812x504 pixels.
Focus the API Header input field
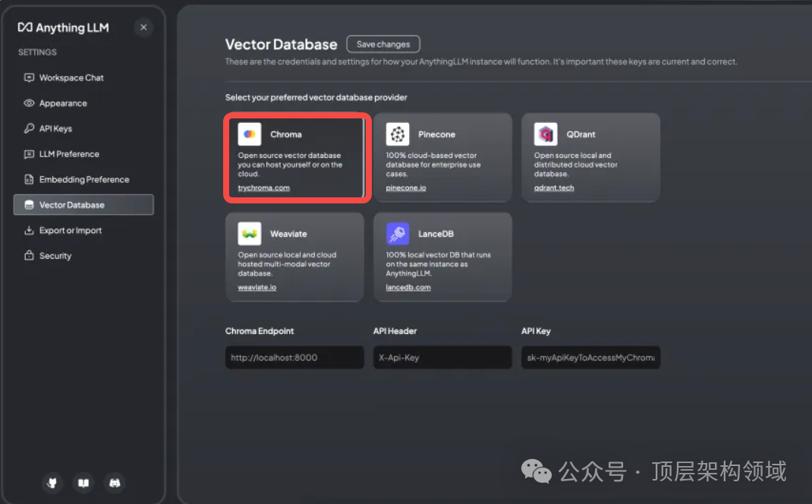[442, 358]
